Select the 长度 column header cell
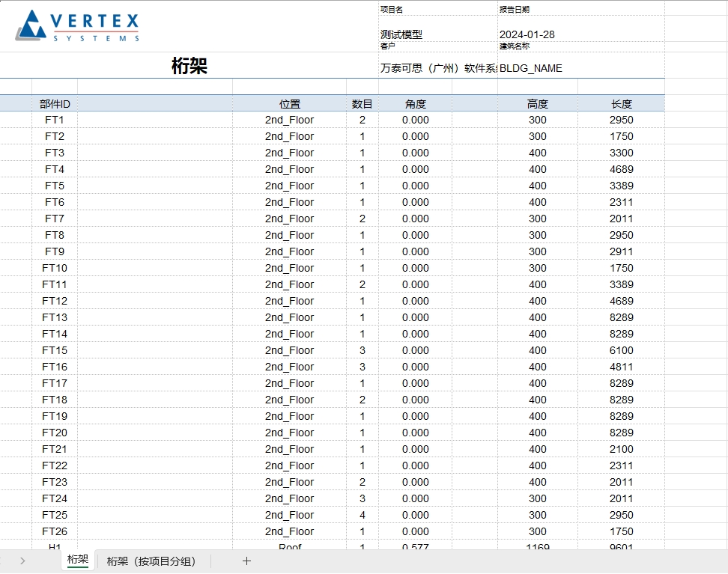The height and width of the screenshot is (574, 728). coord(621,104)
